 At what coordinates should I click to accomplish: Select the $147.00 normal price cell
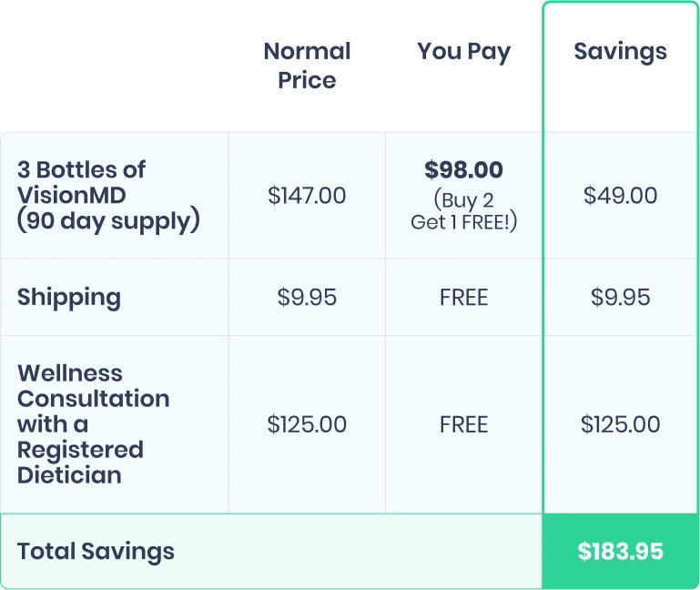click(x=307, y=196)
